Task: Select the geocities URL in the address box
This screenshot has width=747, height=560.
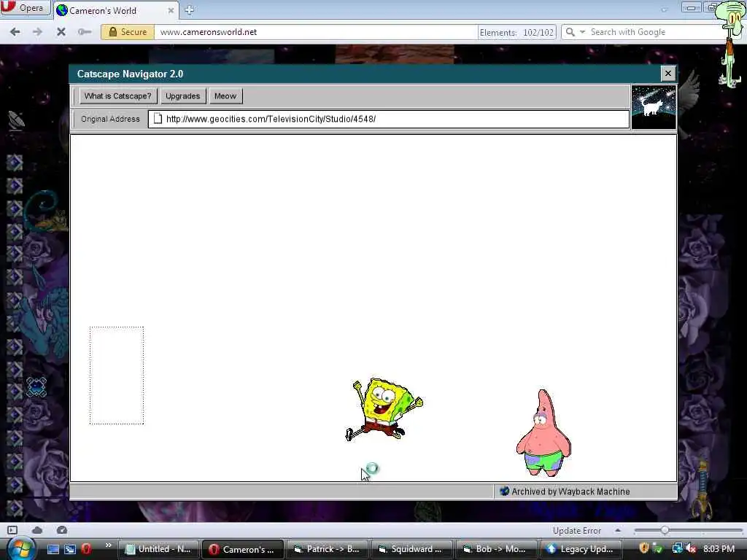Action: [271, 119]
